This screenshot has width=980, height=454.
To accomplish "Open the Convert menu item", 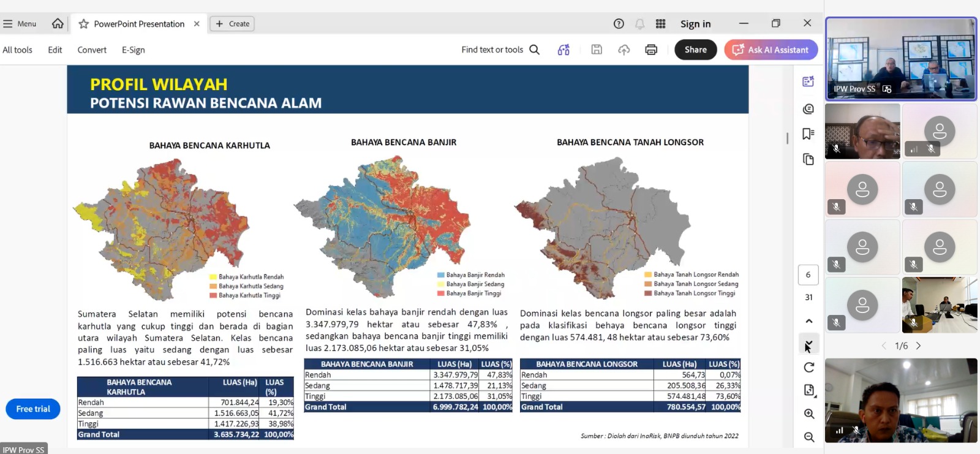I will [92, 50].
